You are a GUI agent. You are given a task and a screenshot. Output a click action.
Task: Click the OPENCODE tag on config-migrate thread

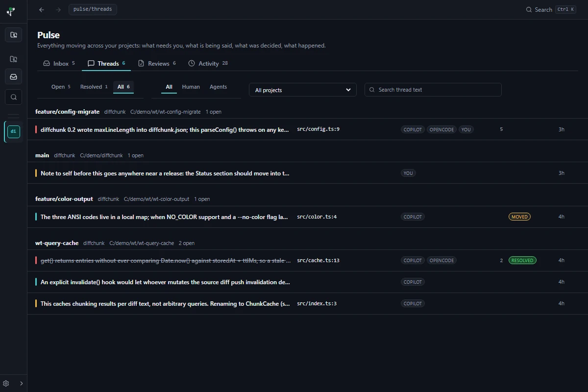[x=441, y=129]
